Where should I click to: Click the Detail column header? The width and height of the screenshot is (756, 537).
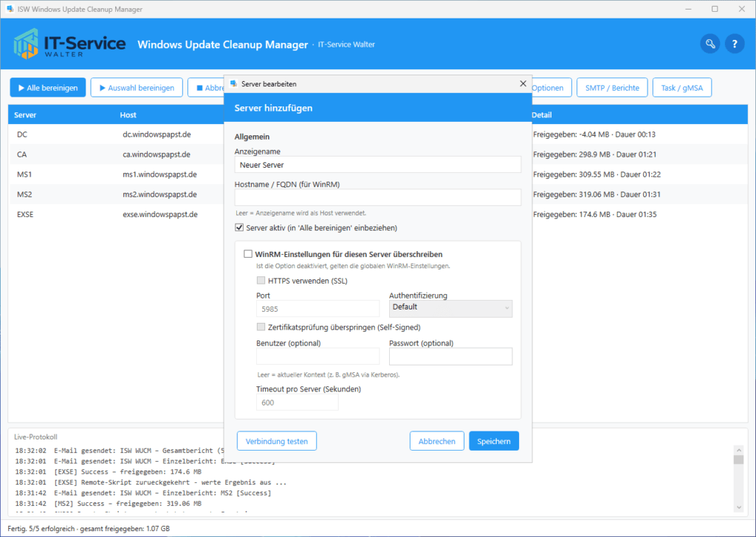(x=541, y=114)
